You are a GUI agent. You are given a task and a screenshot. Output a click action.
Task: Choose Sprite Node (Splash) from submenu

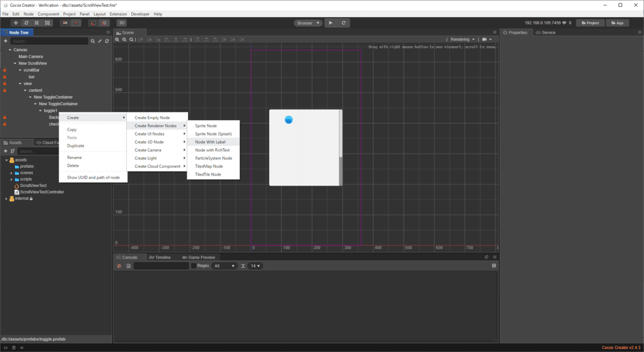(x=214, y=134)
